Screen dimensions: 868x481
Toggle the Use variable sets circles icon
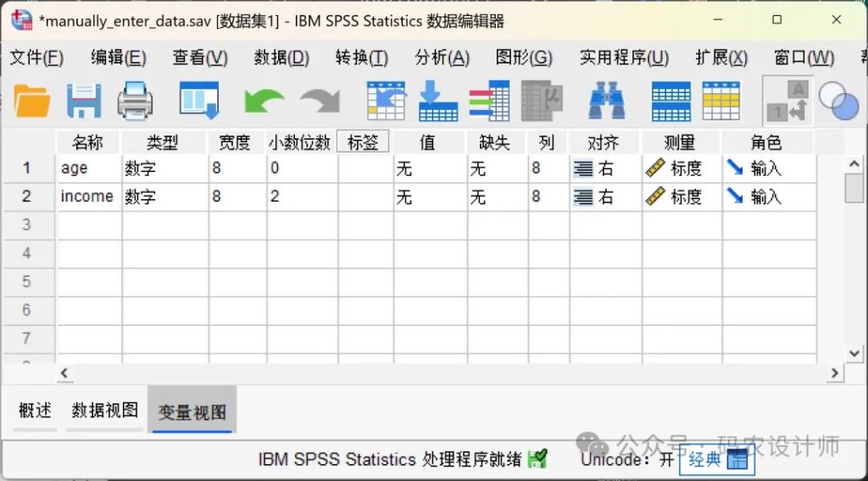pyautogui.click(x=838, y=102)
